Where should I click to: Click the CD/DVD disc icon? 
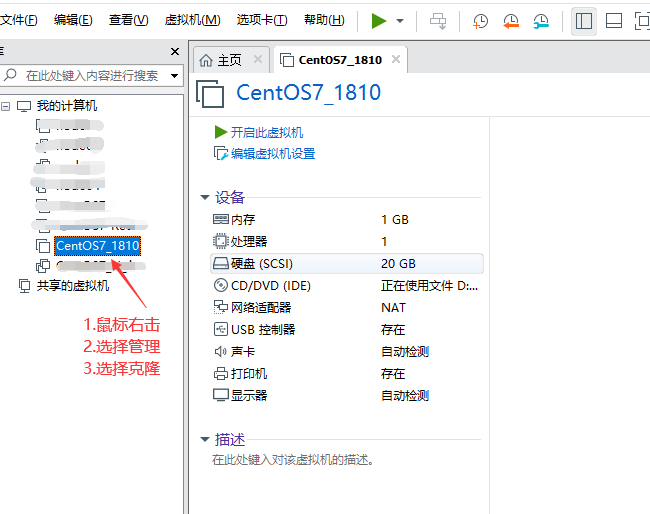click(x=221, y=285)
